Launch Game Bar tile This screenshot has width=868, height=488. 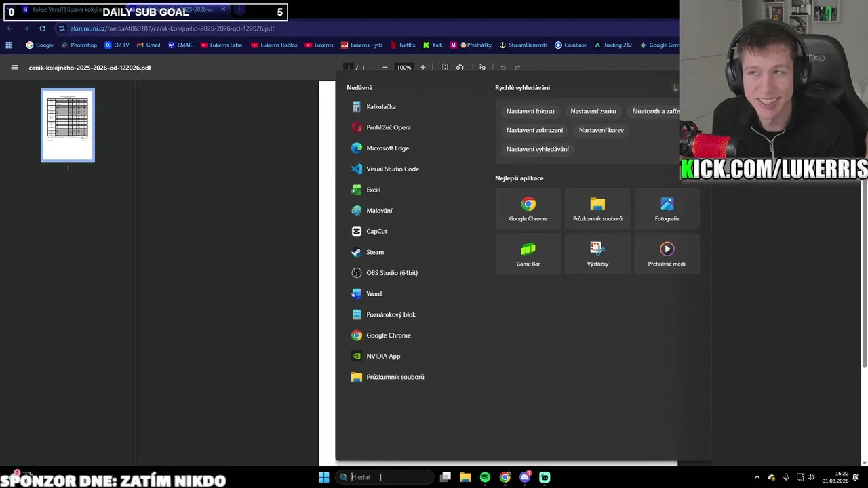(x=528, y=254)
